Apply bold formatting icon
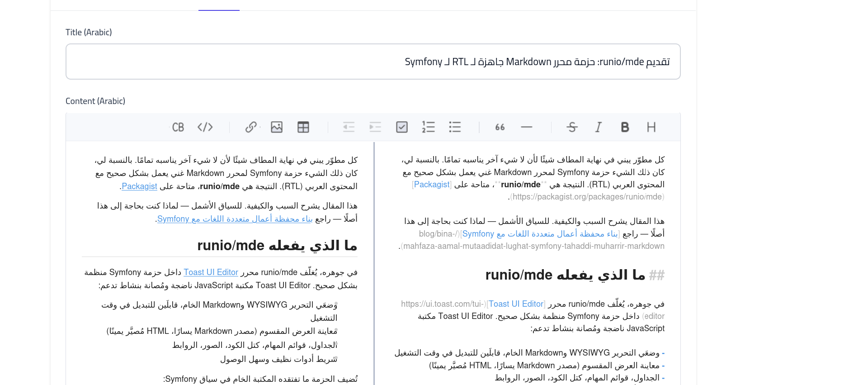This screenshot has height=385, width=868. click(625, 127)
